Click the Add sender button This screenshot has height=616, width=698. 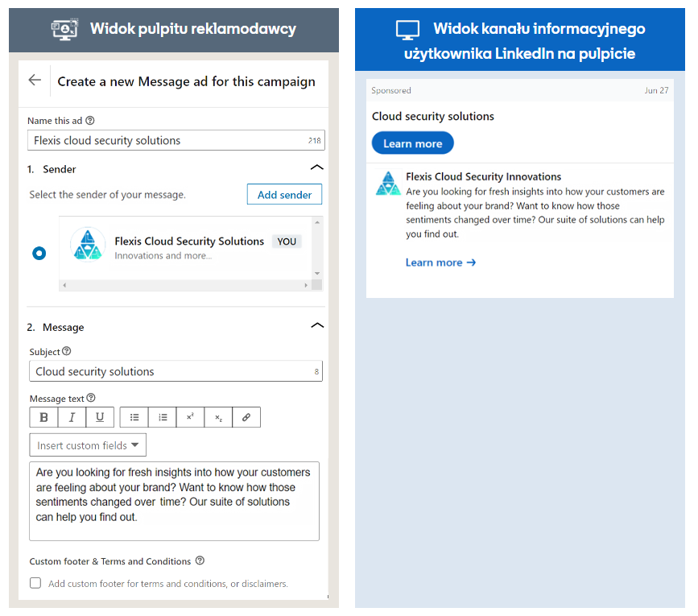pyautogui.click(x=284, y=194)
